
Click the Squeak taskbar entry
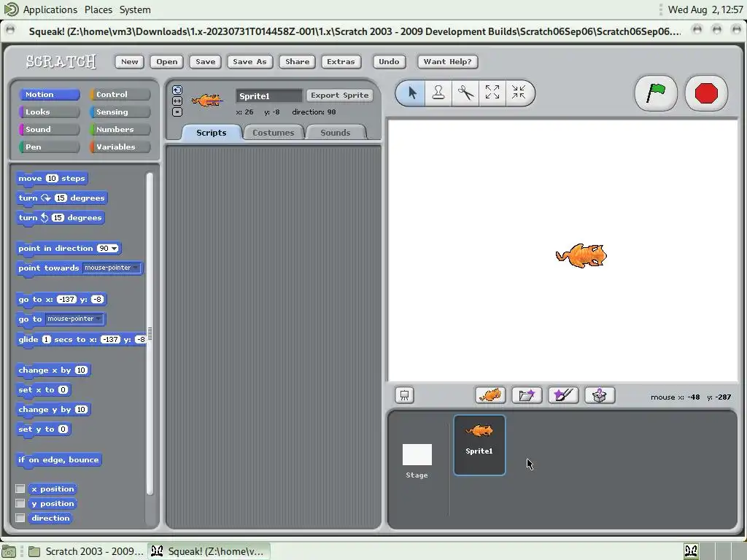(x=209, y=551)
